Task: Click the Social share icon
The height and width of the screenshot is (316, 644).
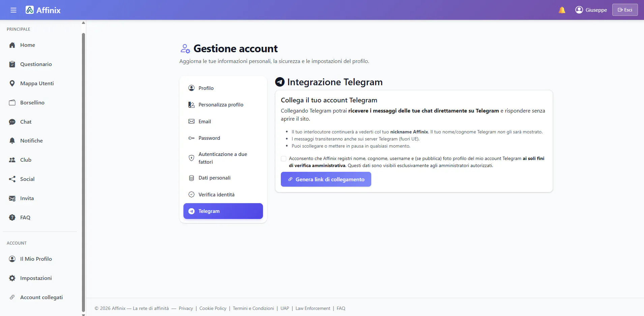Action: tap(12, 179)
